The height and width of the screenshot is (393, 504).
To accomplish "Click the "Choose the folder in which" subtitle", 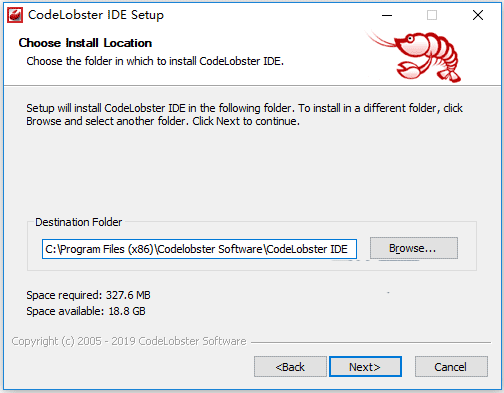I will [x=155, y=61].
